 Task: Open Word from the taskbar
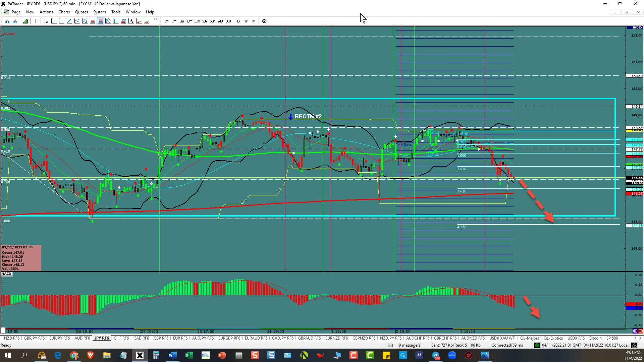tap(173, 355)
